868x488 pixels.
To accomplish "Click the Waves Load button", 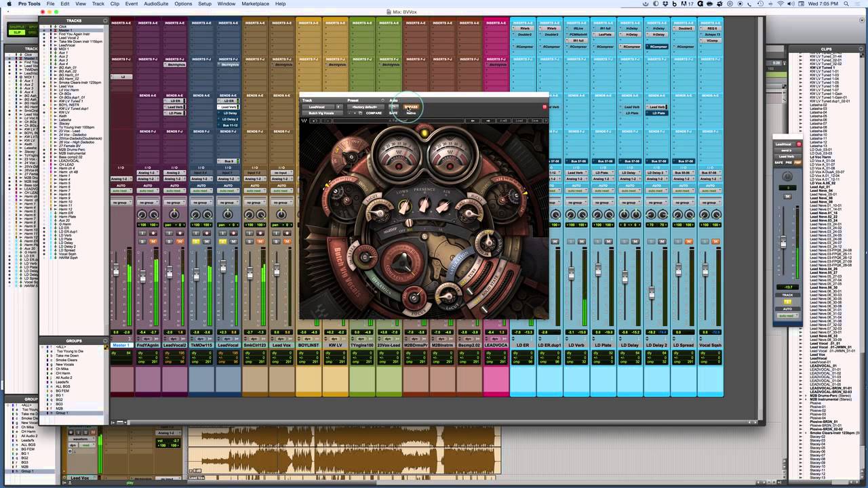I will [519, 121].
